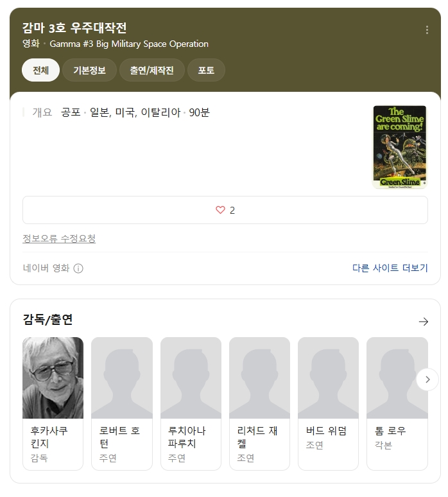Show next cast members with chevron button

(427, 379)
